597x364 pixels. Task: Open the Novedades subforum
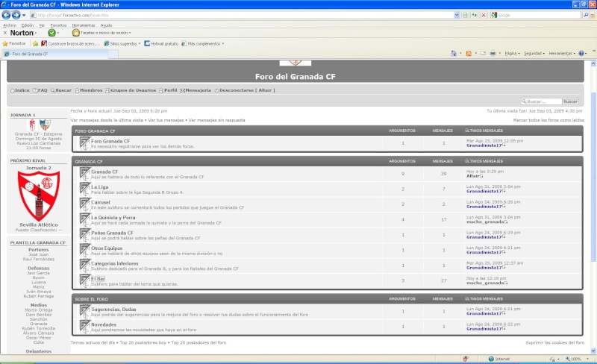104,324
